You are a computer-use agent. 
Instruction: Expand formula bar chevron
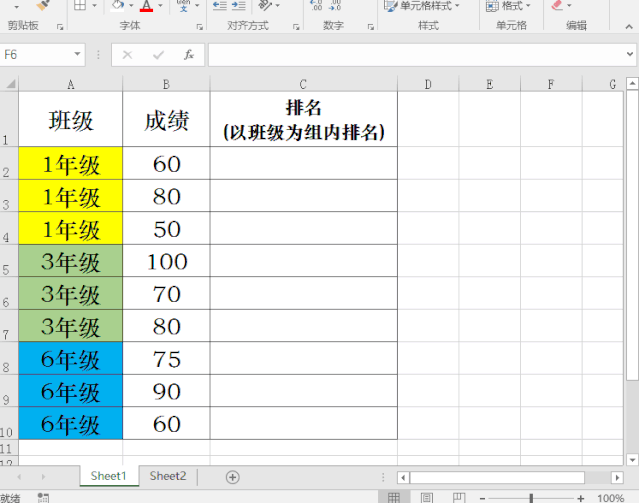[x=630, y=54]
